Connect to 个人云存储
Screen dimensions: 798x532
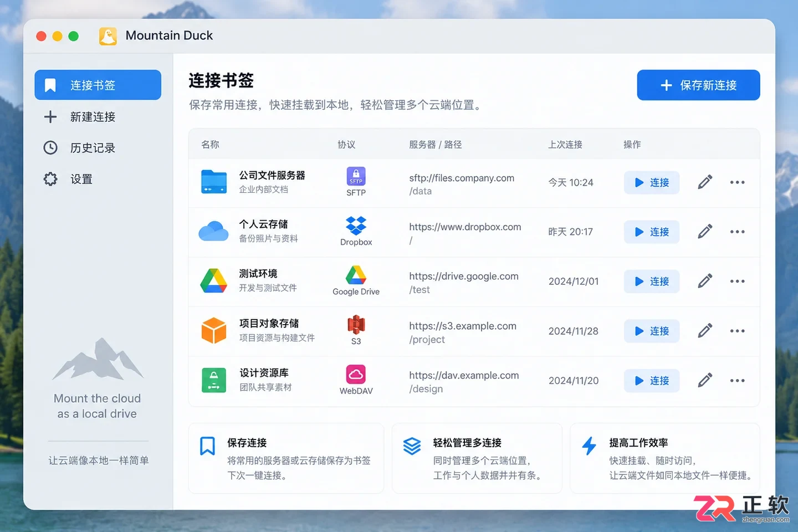click(x=652, y=232)
